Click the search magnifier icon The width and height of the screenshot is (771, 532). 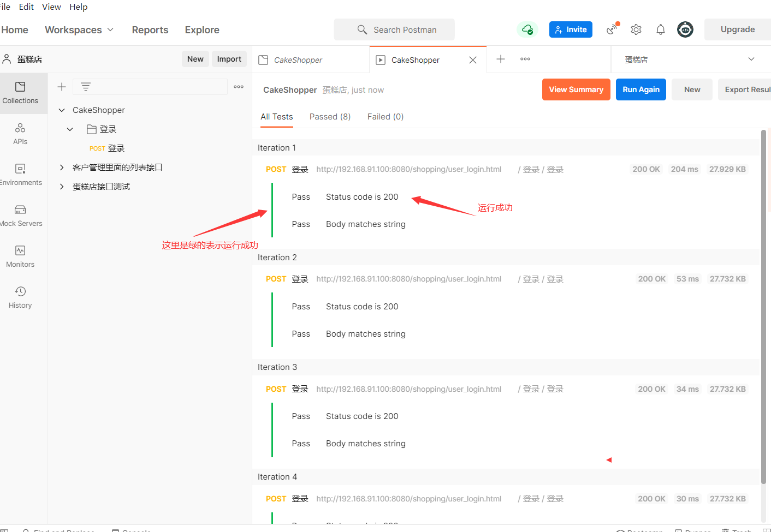click(362, 29)
